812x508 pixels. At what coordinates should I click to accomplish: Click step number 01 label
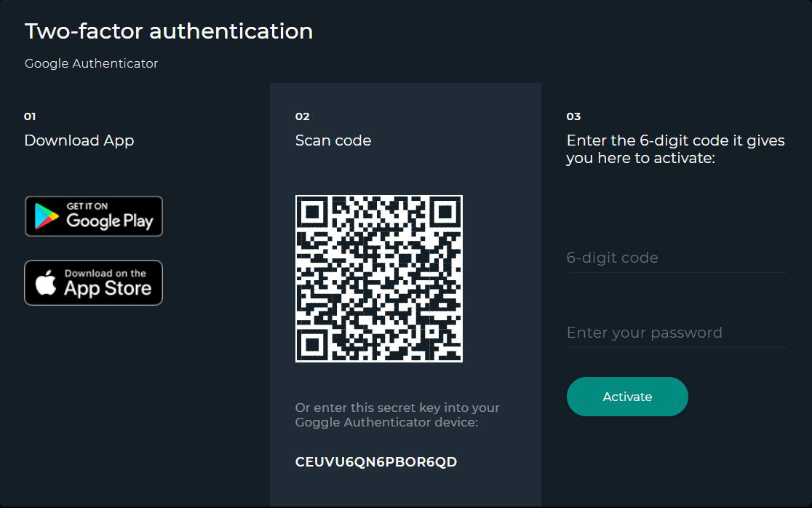click(30, 116)
